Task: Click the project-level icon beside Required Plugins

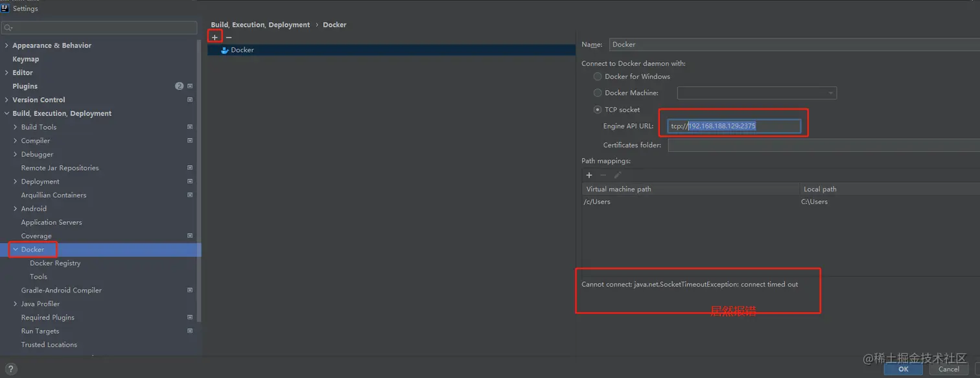Action: point(190,318)
